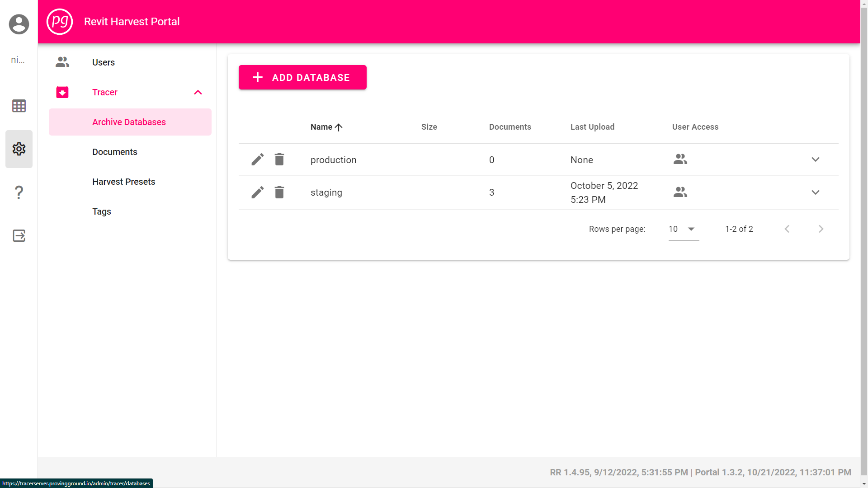868x488 pixels.
Task: Toggle Name column sort order
Action: point(326,127)
